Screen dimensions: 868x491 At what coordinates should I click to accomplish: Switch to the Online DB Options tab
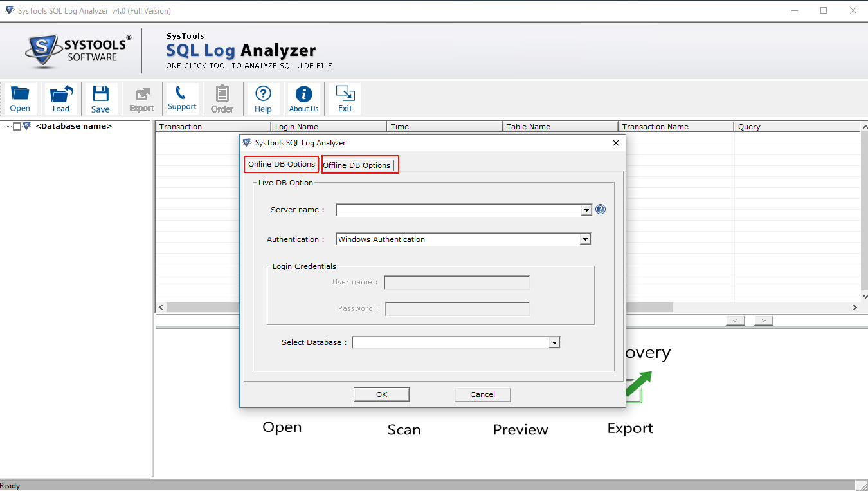pyautogui.click(x=282, y=164)
